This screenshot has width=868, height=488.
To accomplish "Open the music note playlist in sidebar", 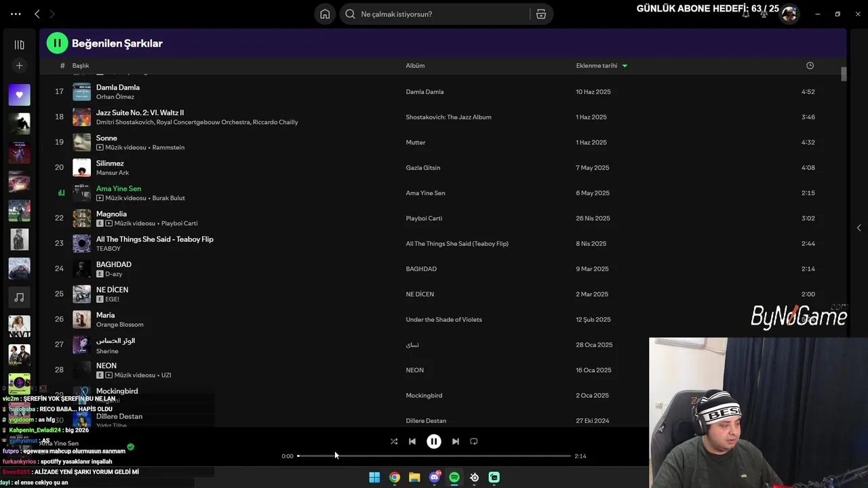I will click(19, 298).
